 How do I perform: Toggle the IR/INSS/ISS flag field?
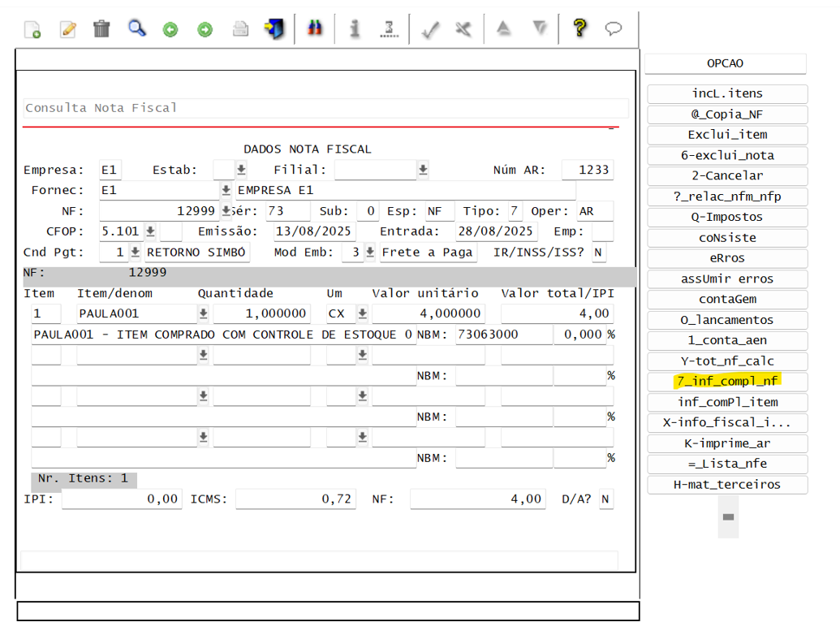pos(598,252)
